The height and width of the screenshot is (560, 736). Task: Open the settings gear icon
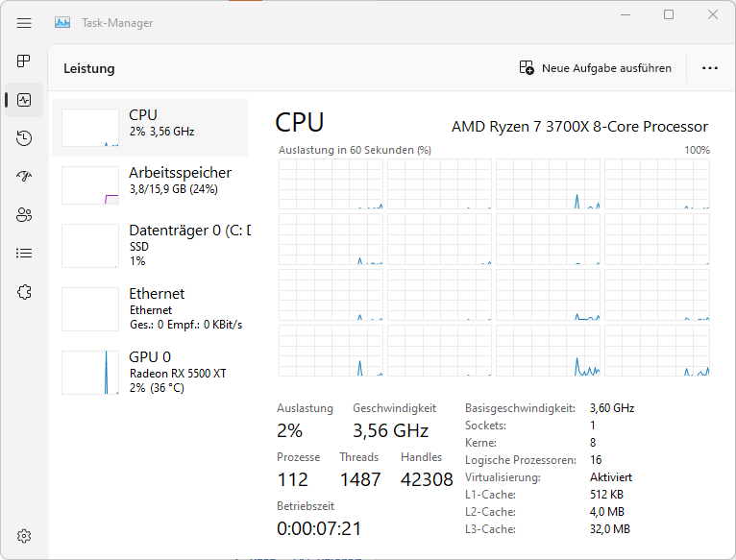[24, 536]
